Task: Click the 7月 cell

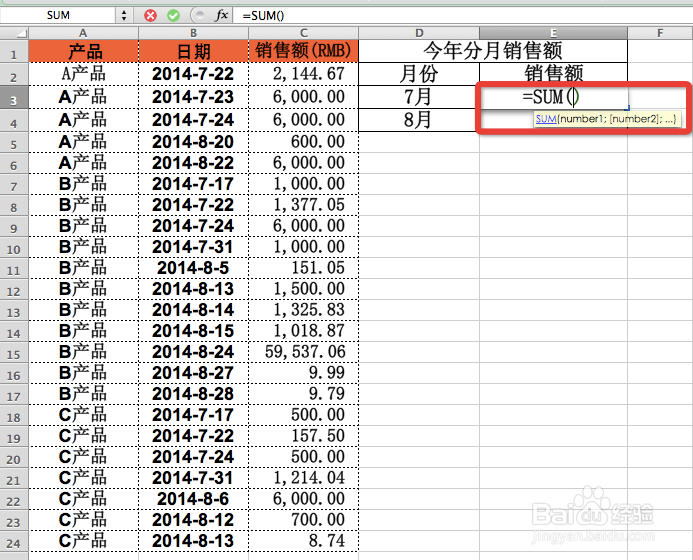Action: pyautogui.click(x=419, y=97)
